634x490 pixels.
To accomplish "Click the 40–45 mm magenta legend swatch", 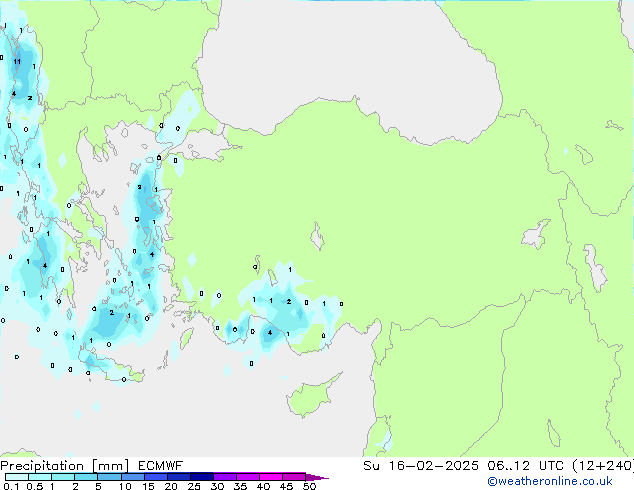I will tap(271, 477).
